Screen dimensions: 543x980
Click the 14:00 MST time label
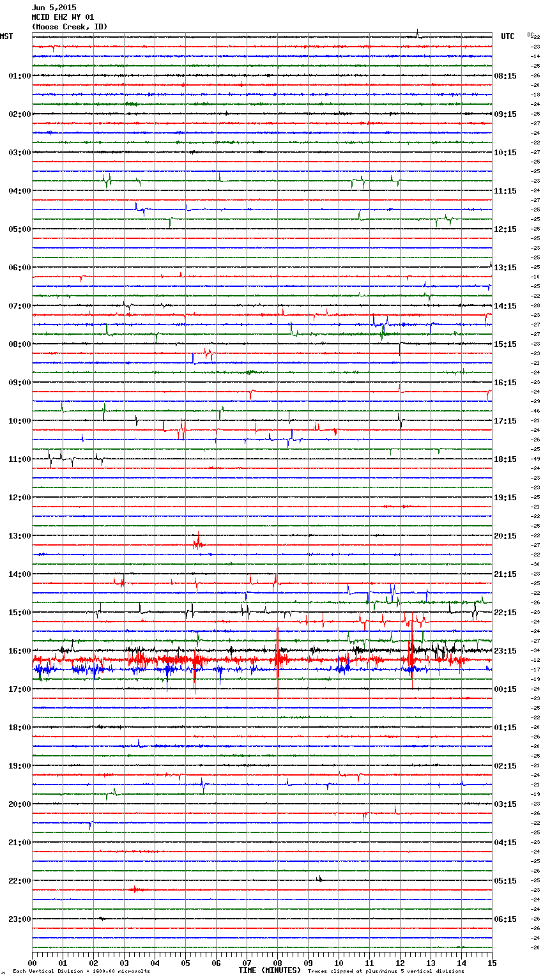pos(20,574)
